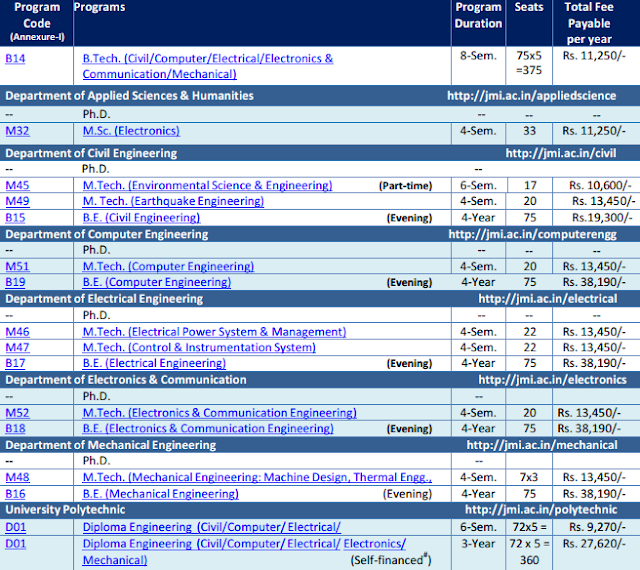This screenshot has width=640, height=570.
Task: Click the Program Code (Annexure-I) header
Action: click(x=37, y=22)
